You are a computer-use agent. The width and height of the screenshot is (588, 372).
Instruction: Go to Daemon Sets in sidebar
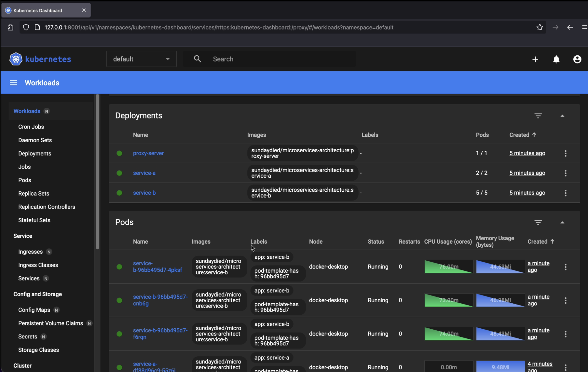35,140
